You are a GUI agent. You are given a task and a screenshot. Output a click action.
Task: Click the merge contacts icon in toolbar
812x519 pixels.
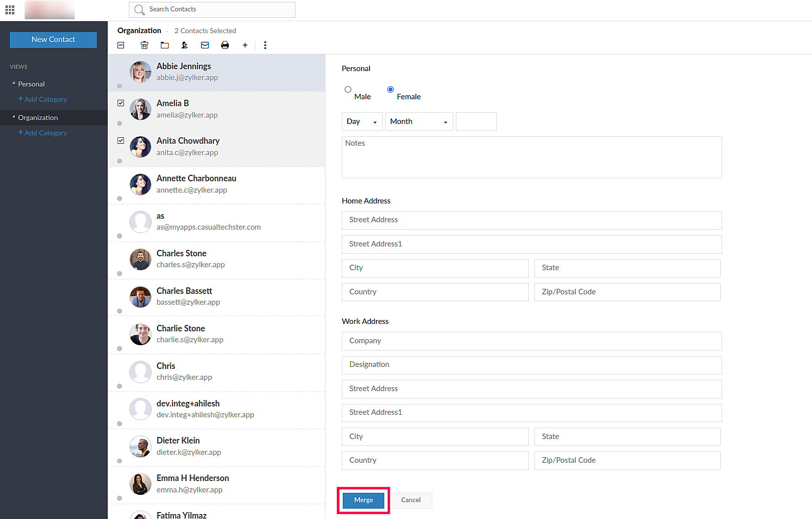click(185, 45)
